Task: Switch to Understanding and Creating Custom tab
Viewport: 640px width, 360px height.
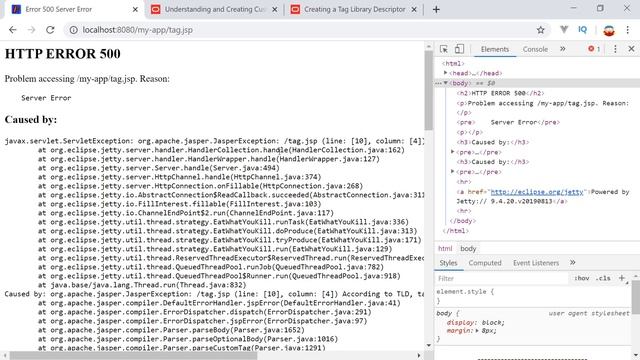Action: [214, 9]
